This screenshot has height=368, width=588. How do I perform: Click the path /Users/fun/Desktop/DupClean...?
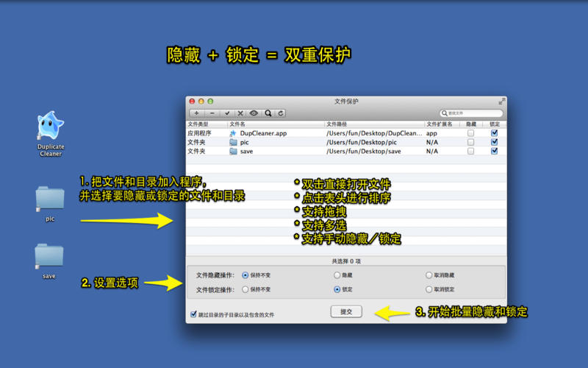[374, 133]
